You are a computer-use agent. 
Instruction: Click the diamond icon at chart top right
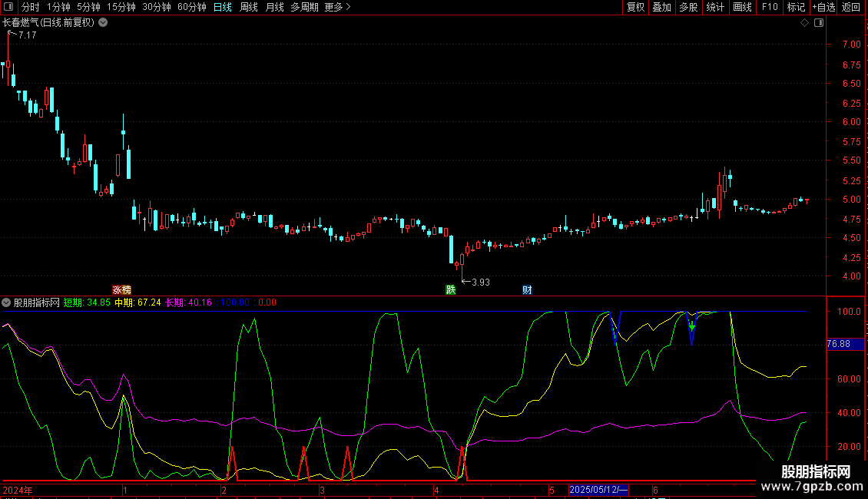[804, 23]
